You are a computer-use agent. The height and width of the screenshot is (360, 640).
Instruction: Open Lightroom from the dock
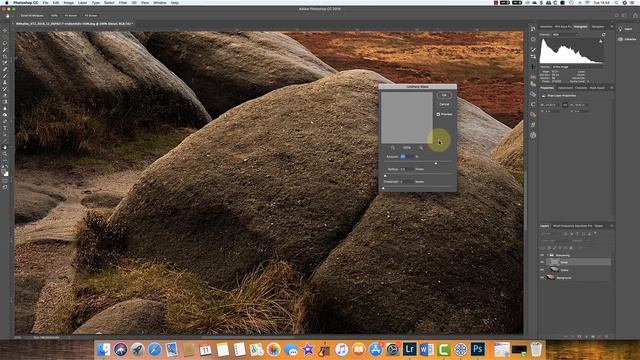tap(409, 349)
